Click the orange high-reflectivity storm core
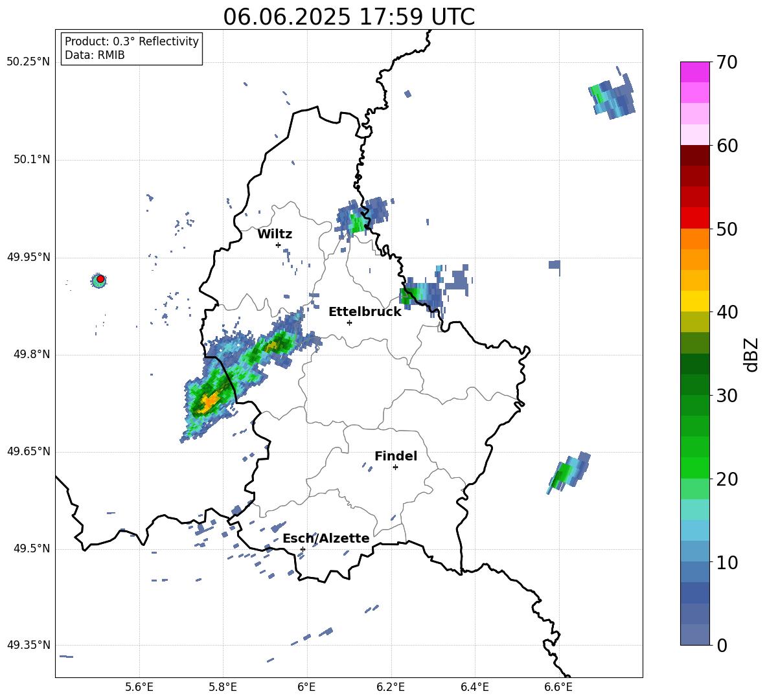Image resolution: width=767 pixels, height=700 pixels. [x=211, y=402]
